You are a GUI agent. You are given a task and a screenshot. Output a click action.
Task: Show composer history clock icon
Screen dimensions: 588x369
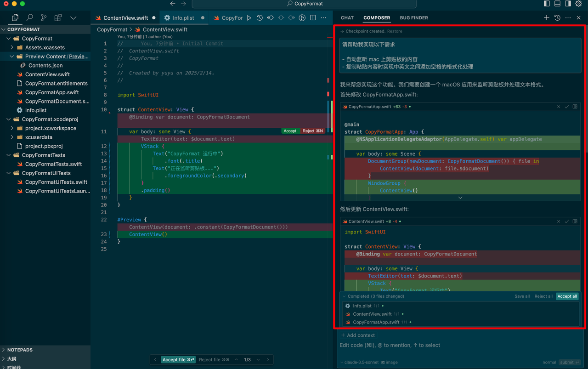click(557, 17)
